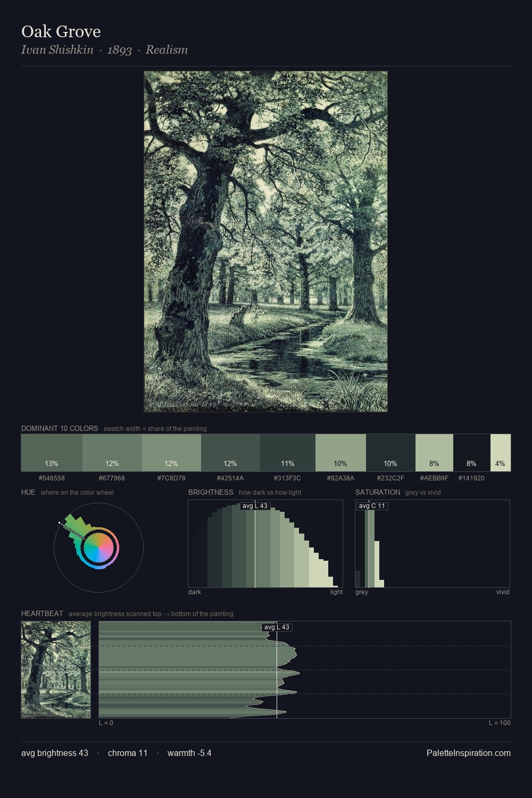The height and width of the screenshot is (798, 532).
Task: Pick the #7C8D78 color swatch
Action: 171,453
